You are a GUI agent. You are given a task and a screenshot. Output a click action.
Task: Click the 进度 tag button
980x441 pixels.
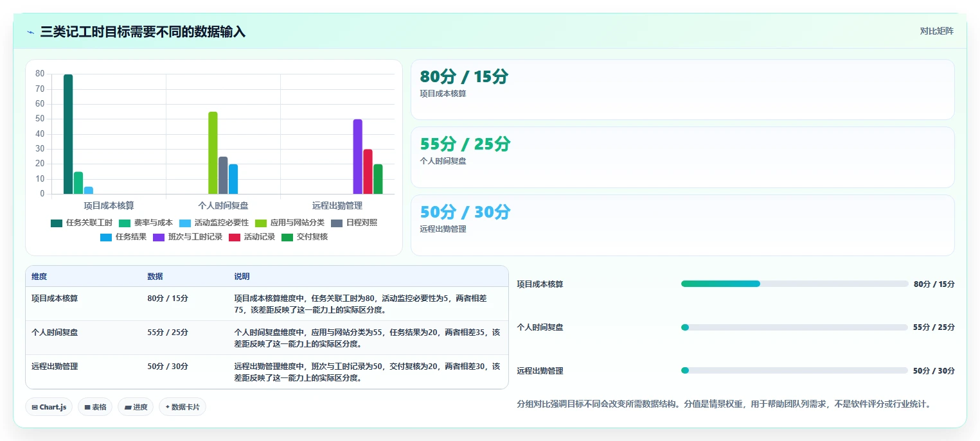point(136,407)
